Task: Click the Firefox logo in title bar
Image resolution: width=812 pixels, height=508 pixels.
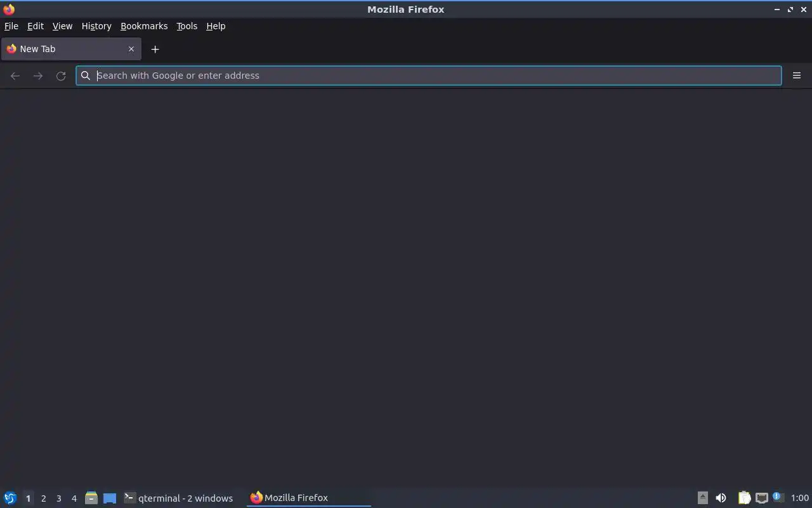Action: (x=9, y=9)
